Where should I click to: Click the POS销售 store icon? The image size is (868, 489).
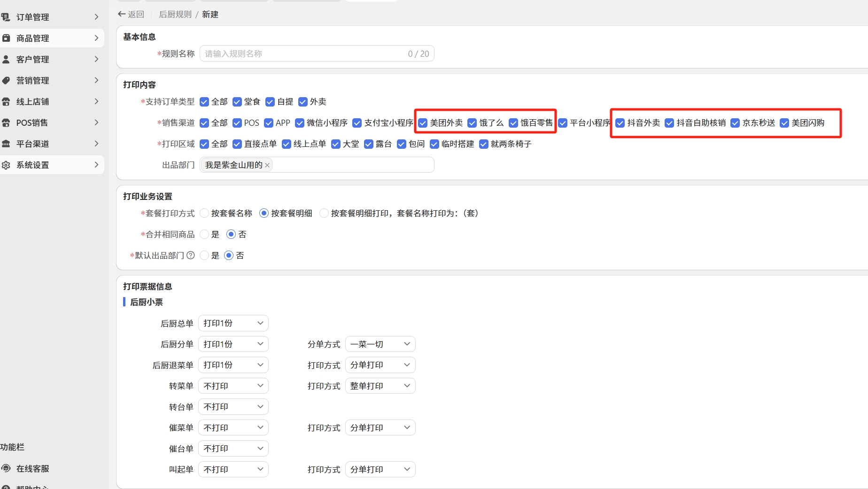coord(6,122)
